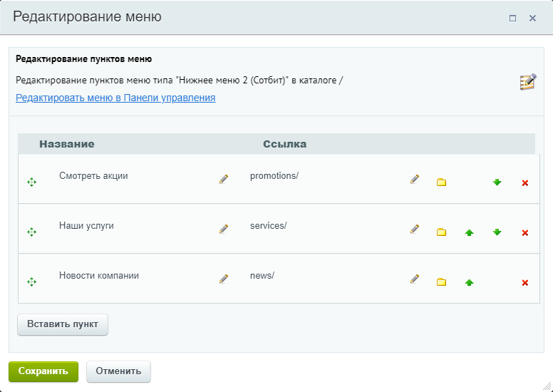Open folder browser for services/ link

(x=441, y=232)
